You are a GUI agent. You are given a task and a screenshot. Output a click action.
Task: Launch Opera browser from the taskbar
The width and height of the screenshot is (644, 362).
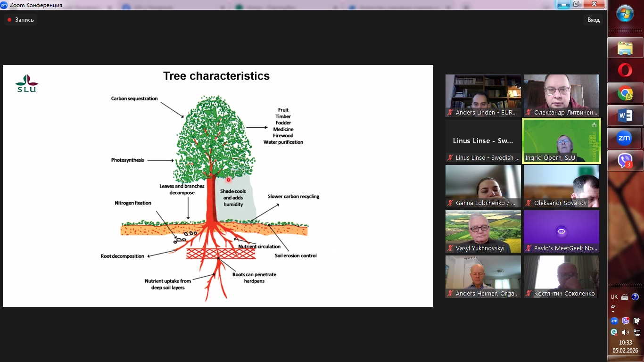pyautogui.click(x=625, y=71)
